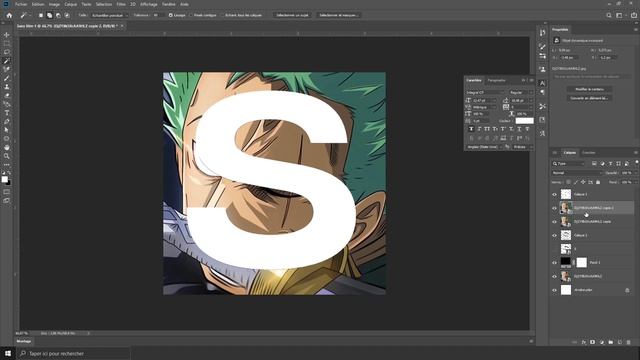
Task: Open the Fichier menu
Action: (x=21, y=4)
